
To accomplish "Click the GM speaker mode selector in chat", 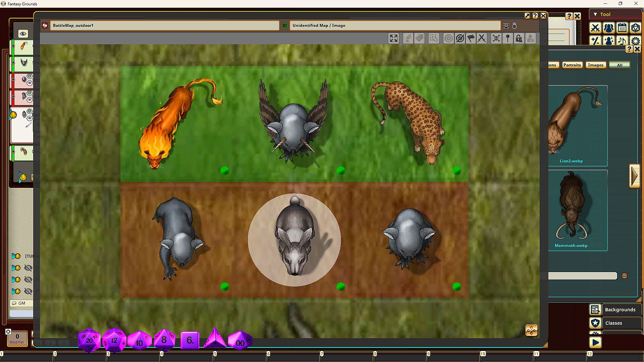I will coord(22,303).
